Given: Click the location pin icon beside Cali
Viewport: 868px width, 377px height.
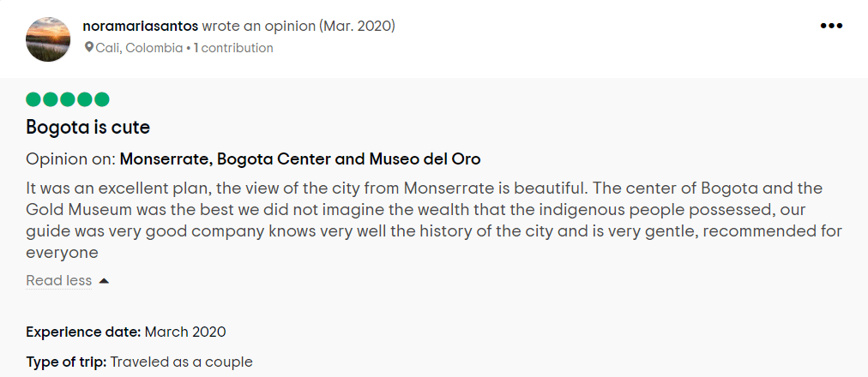Looking at the screenshot, I should click(x=88, y=48).
